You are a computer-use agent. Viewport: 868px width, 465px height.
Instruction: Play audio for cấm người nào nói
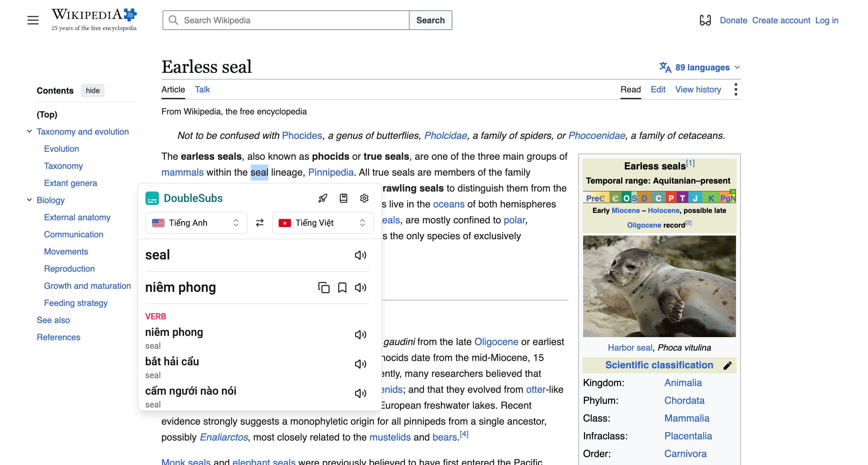360,393
